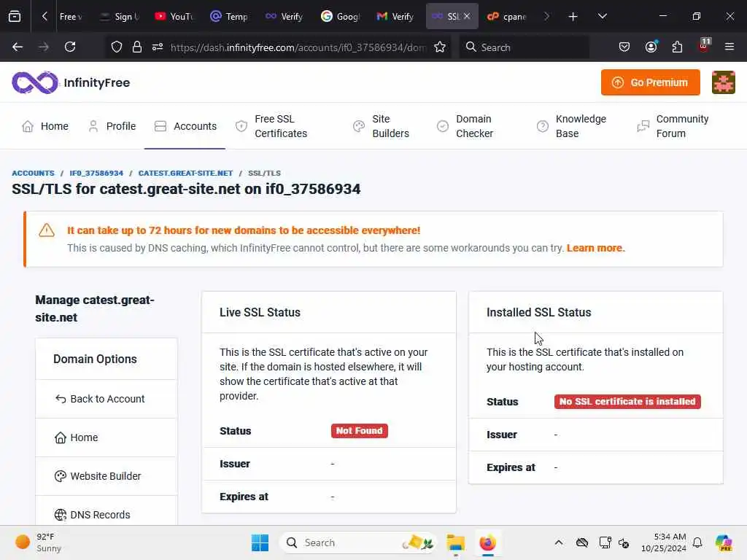The width and height of the screenshot is (747, 560).
Task: Open the Domain Checker page
Action: pyautogui.click(x=465, y=126)
